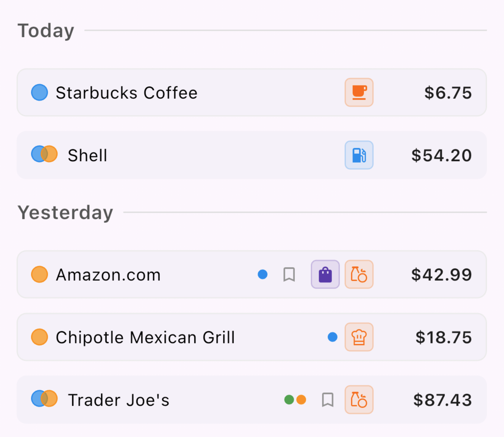Open the purple shopping bag icon for Amazon.com

[x=325, y=274]
